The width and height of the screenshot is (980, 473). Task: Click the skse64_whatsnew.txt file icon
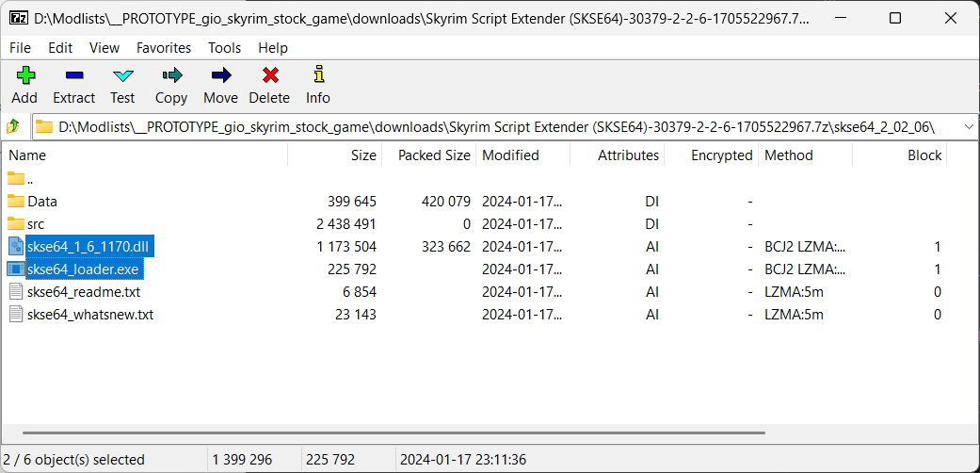coord(16,314)
